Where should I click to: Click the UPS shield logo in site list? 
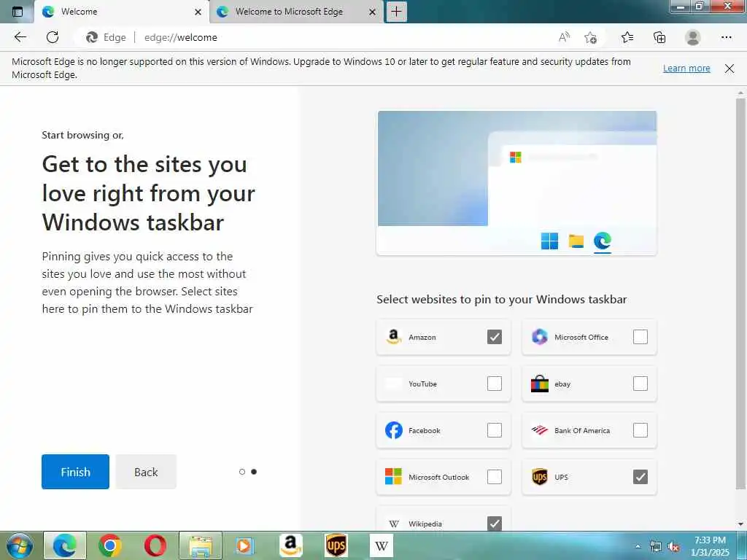pos(539,477)
